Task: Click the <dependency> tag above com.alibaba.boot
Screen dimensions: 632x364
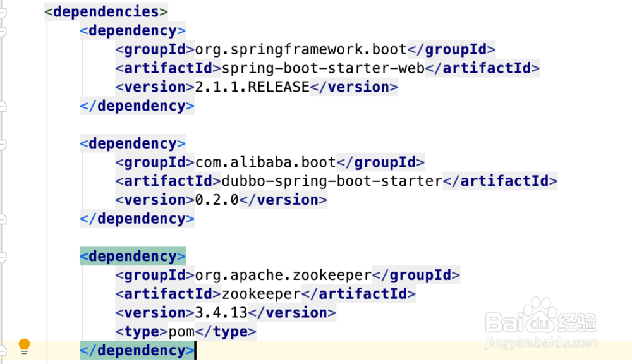Action: click(x=133, y=143)
